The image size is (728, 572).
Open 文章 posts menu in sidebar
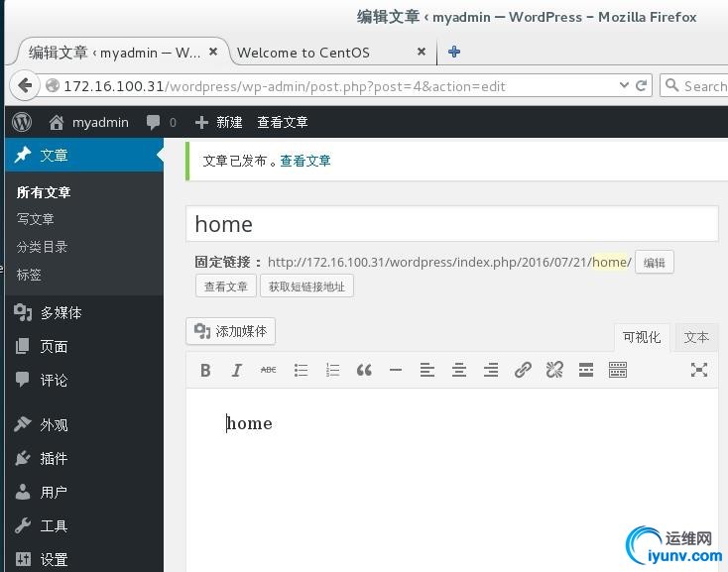click(84, 155)
